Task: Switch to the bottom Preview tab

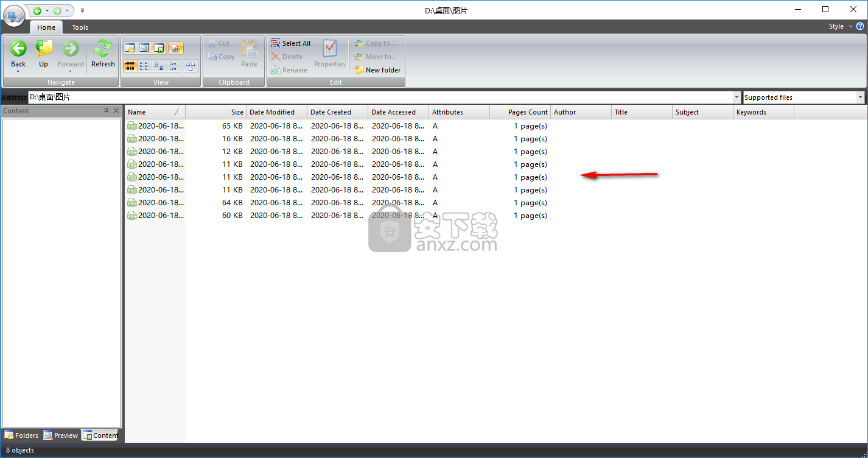Action: click(61, 435)
